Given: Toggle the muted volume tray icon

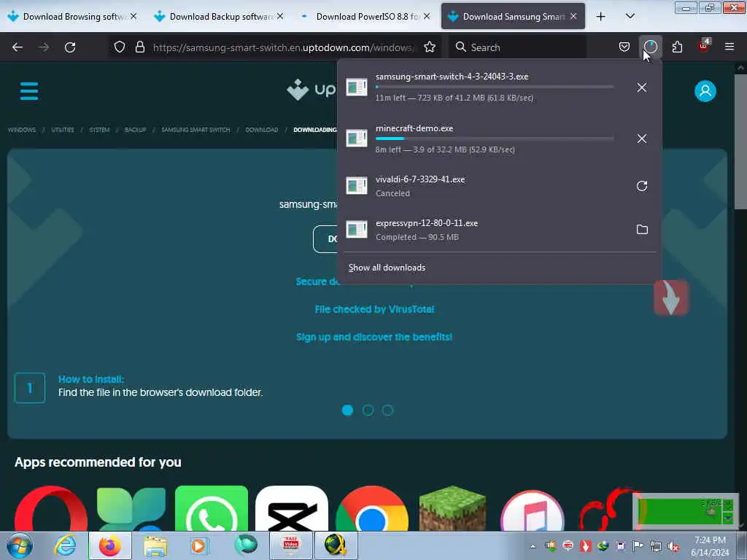Looking at the screenshot, I should tap(673, 546).
